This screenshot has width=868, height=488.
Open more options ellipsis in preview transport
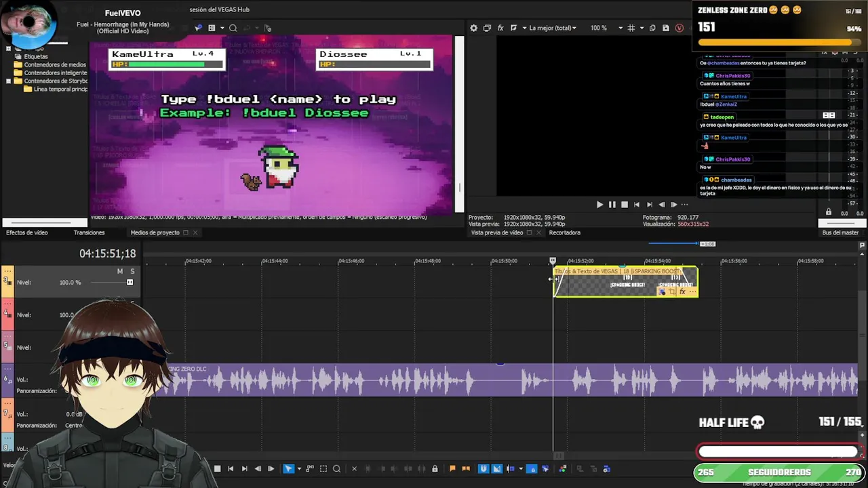pyautogui.click(x=685, y=204)
